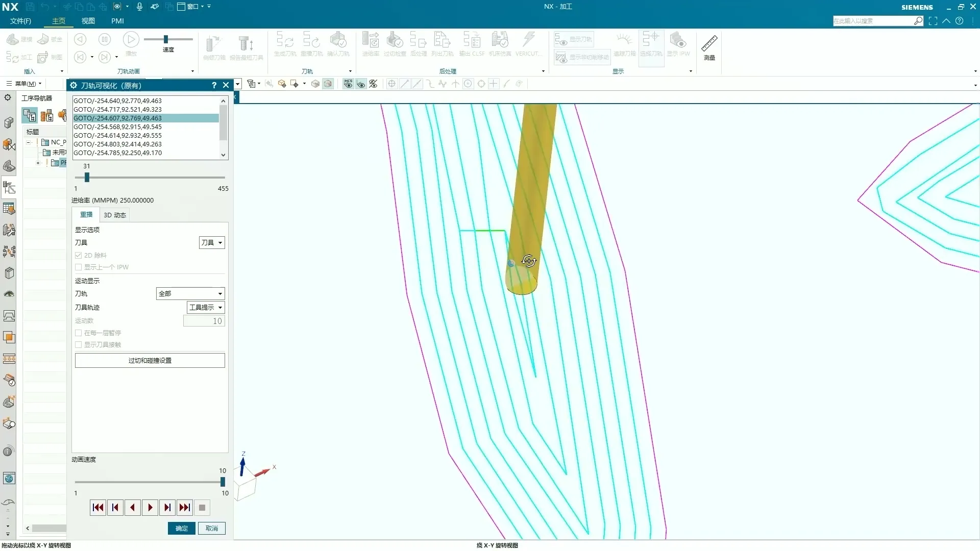Expand the 刀具轨迹 工具提示 dropdown

point(206,308)
